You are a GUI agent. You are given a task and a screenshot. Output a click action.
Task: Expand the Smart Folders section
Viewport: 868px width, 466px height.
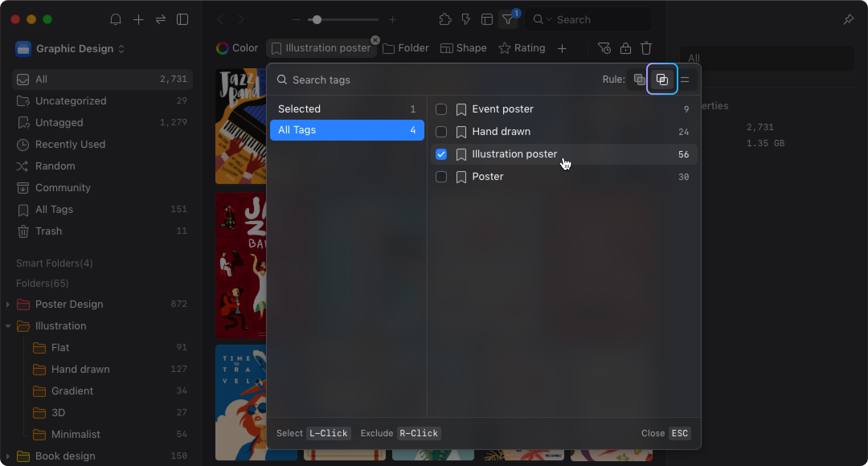54,264
